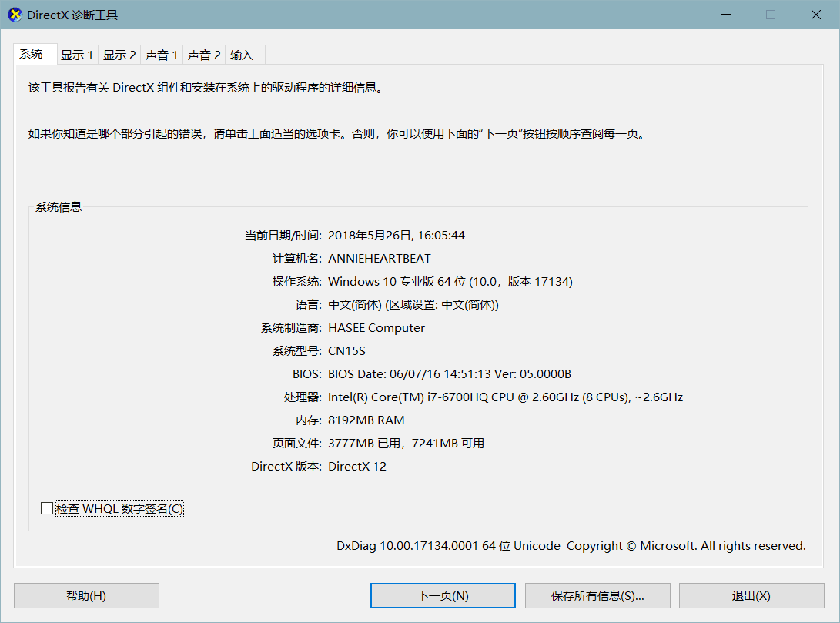Click the 帮助(H) button
Screen dimensions: 840x623
pyautogui.click(x=86, y=596)
